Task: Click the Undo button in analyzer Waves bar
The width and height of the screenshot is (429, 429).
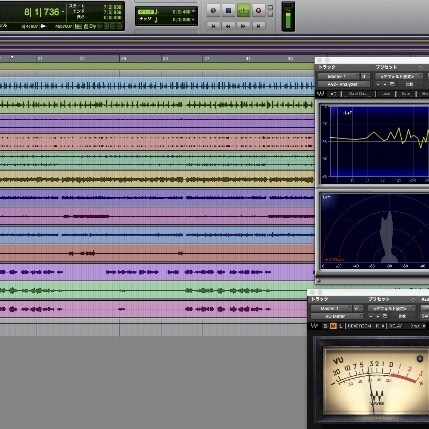Action: pos(333,94)
